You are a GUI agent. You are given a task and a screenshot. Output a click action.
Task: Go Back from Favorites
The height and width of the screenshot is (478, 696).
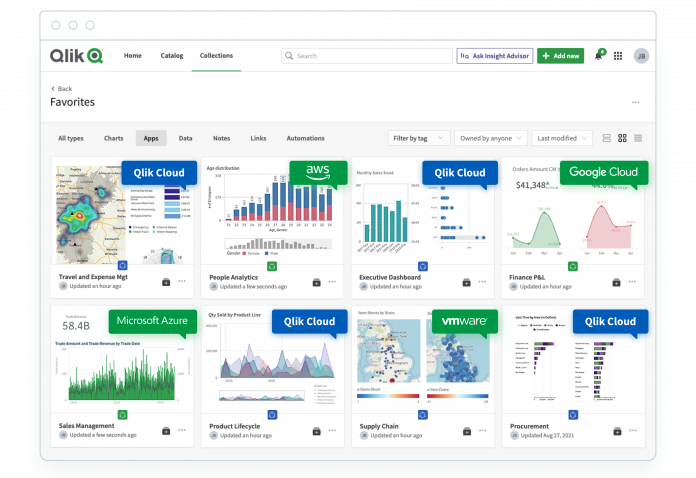tap(61, 89)
